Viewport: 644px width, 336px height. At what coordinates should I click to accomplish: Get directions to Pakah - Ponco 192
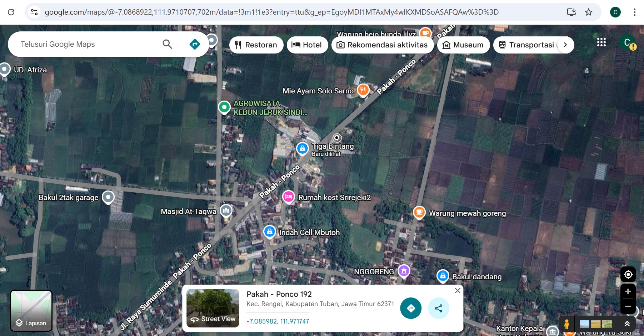(x=411, y=308)
